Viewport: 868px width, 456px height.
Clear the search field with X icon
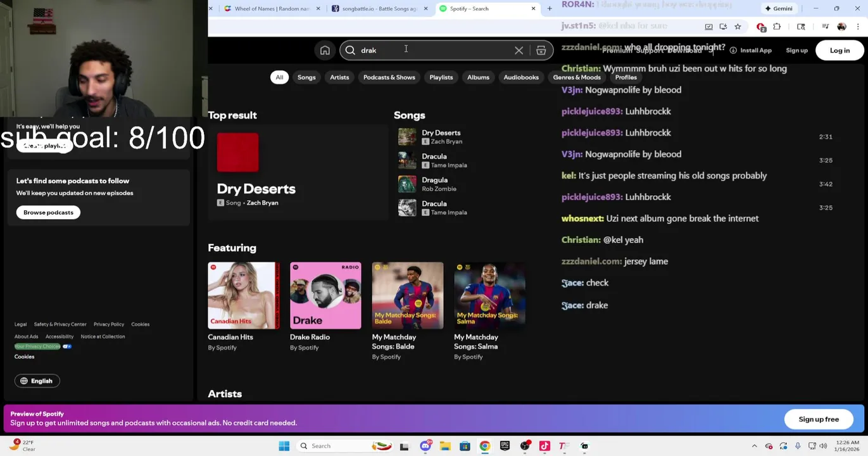(519, 51)
